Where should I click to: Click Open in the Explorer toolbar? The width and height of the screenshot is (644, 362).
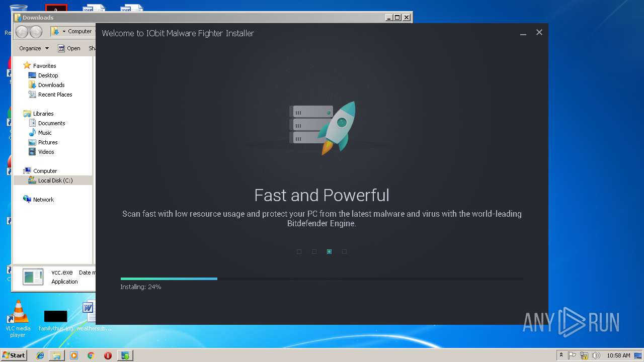pos(69,48)
